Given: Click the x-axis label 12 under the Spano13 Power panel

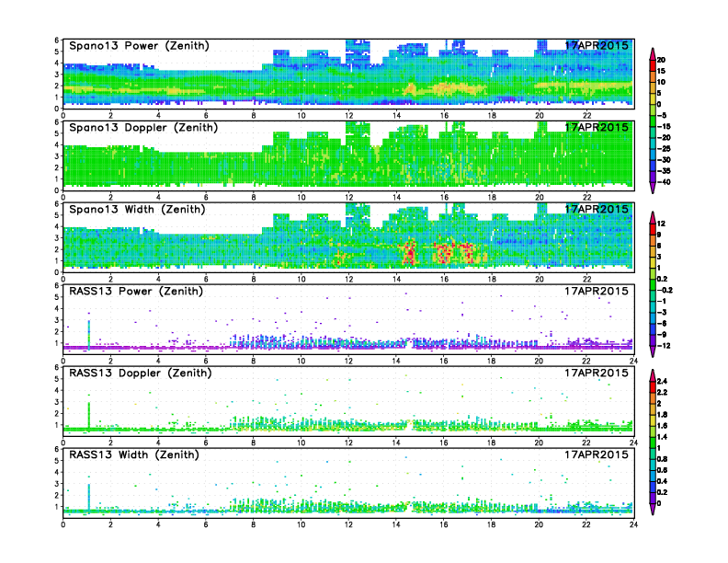Looking at the screenshot, I should click(348, 116).
